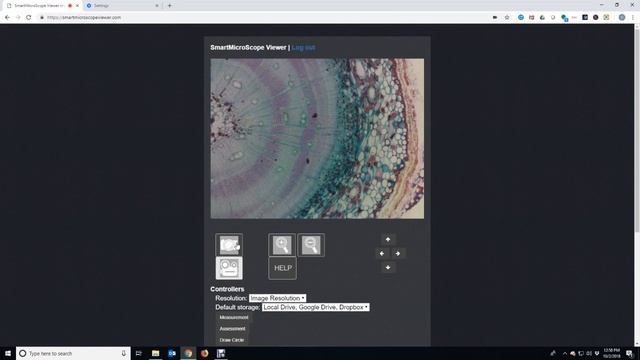Click the black square extension icon
This screenshot has width=640, height=360.
pos(585,18)
